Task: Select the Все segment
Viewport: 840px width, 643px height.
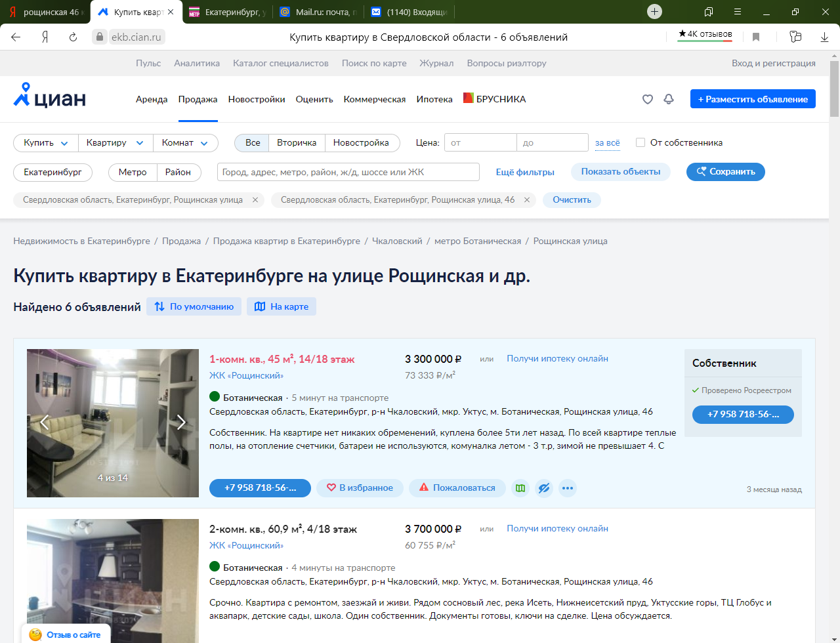Action: tap(253, 142)
